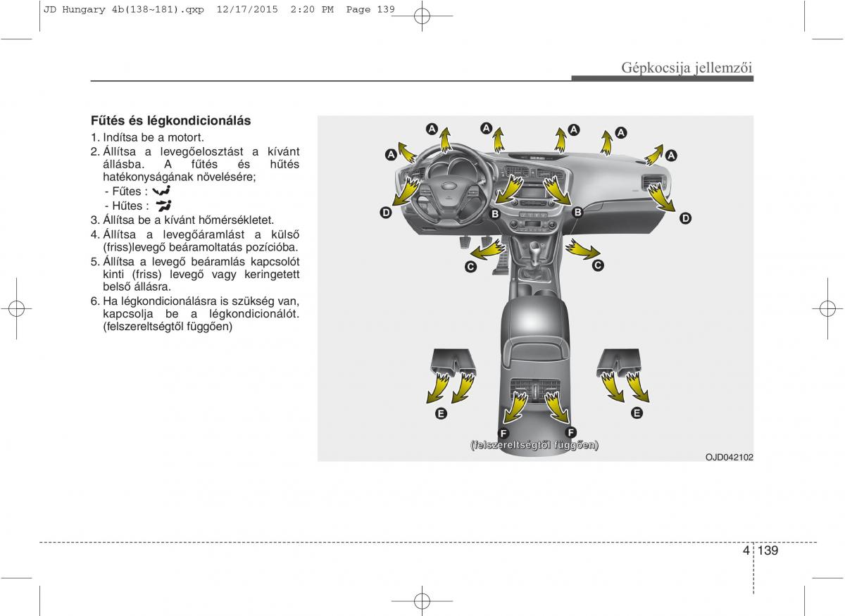Image resolution: width=845 pixels, height=616 pixels.
Task: Click step 5 text about 'beáramlás kapcsolót'
Action: click(195, 274)
